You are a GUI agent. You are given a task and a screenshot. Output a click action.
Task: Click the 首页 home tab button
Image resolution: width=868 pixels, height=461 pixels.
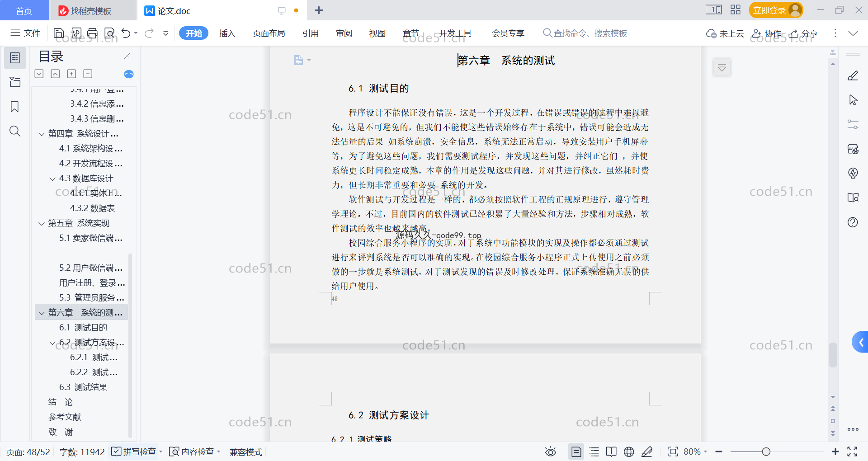24,10
